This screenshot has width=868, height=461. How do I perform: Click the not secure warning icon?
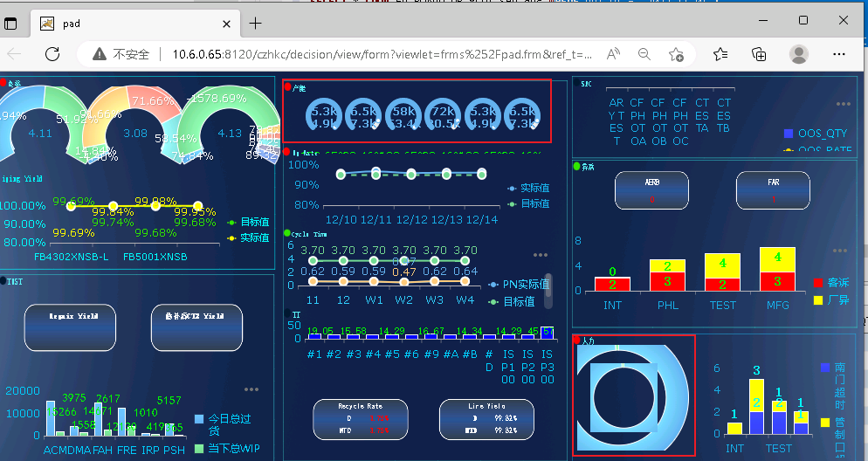[x=99, y=53]
